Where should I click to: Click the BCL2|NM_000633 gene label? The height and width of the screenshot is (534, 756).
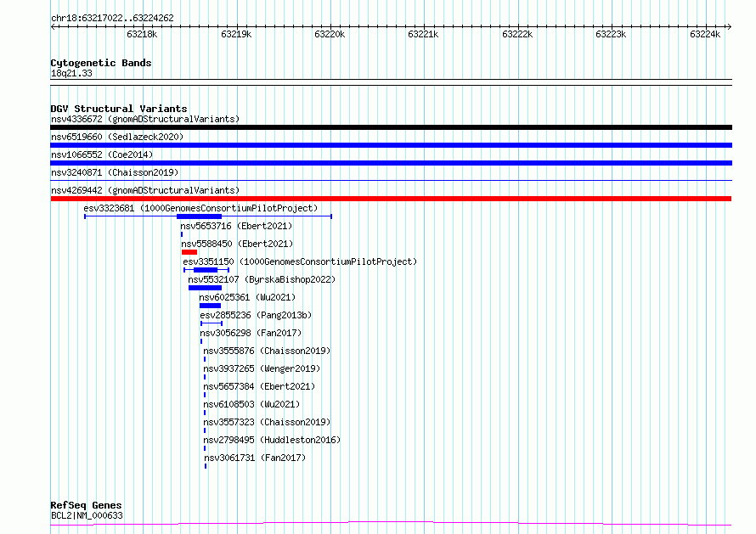coord(87,515)
